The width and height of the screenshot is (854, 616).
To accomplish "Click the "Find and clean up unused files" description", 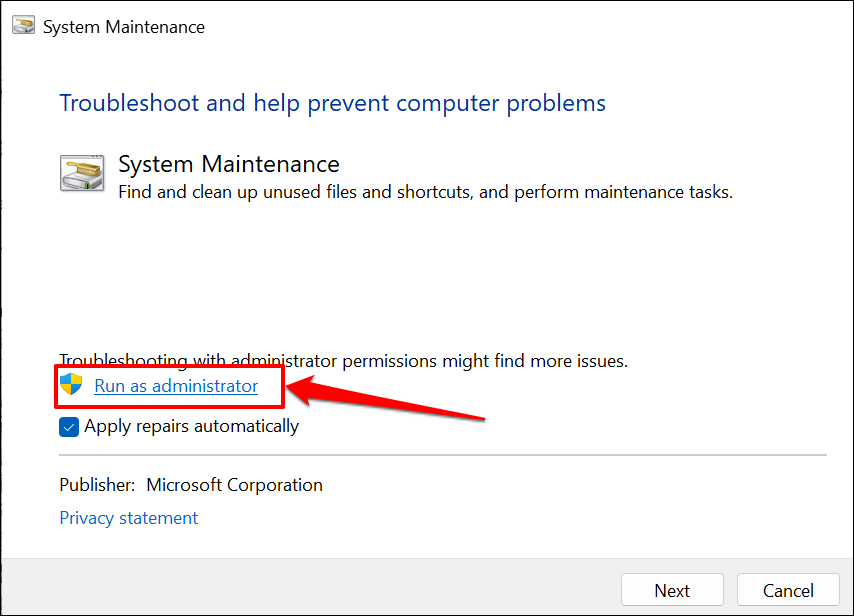I will click(425, 192).
